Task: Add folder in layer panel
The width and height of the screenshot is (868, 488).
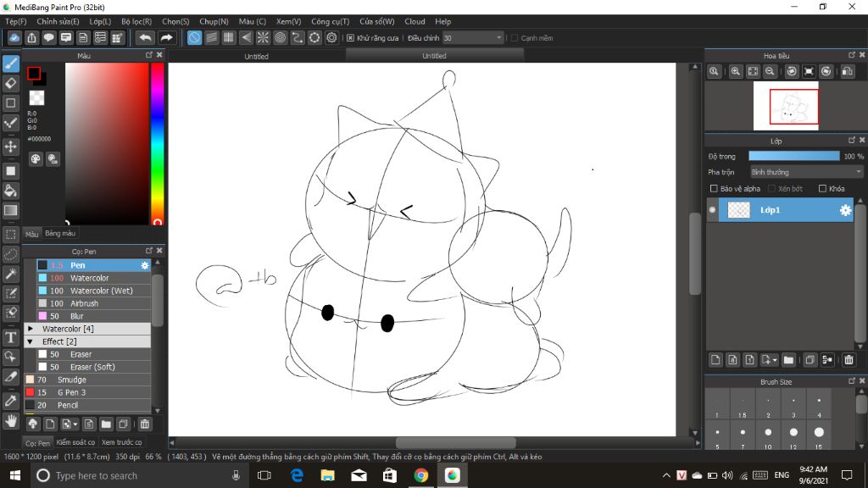Action: [788, 360]
